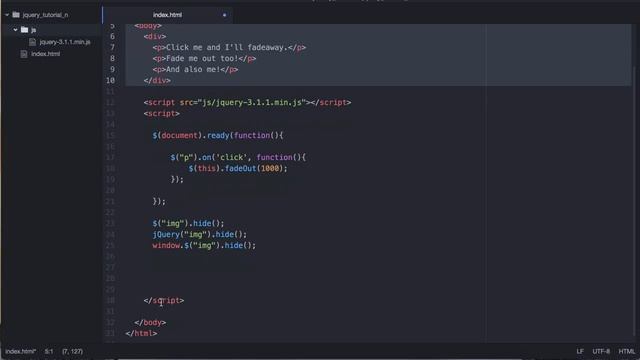Screen dimensions: 640x360
Task: Click the closing </div> tag
Action: [x=157, y=80]
